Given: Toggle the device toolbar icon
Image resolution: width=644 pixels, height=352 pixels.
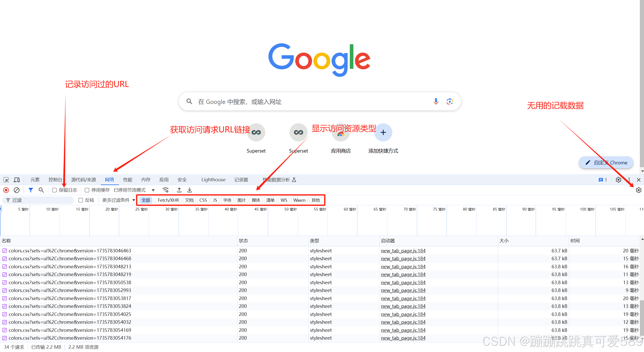Looking at the screenshot, I should (17, 180).
